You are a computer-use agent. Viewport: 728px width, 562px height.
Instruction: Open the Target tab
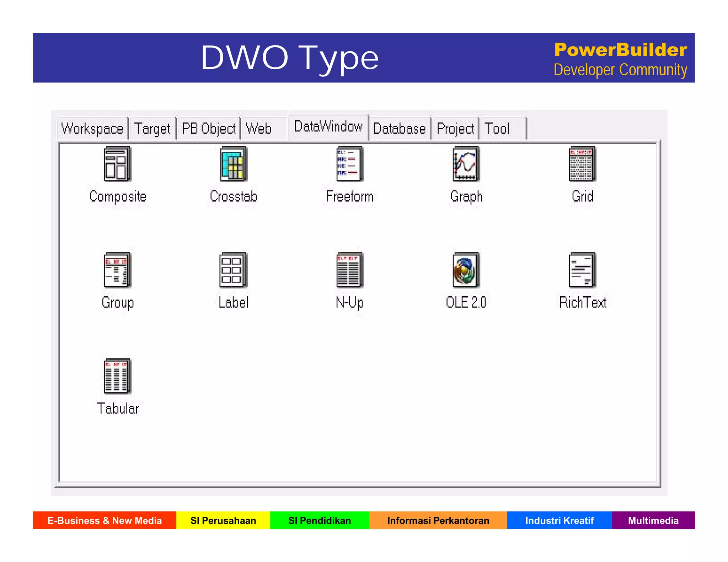(x=152, y=128)
